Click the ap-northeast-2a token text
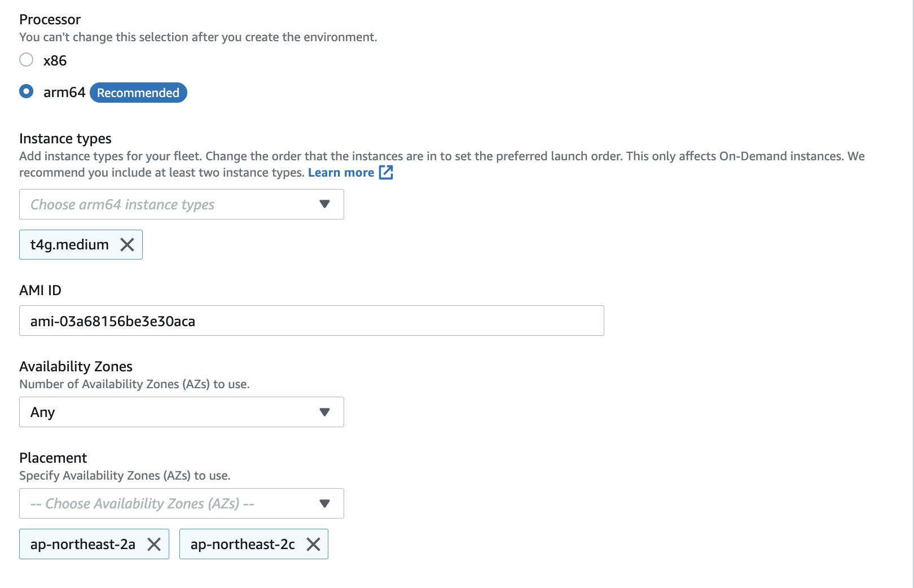Viewport: 914px width, 588px height. click(x=83, y=545)
